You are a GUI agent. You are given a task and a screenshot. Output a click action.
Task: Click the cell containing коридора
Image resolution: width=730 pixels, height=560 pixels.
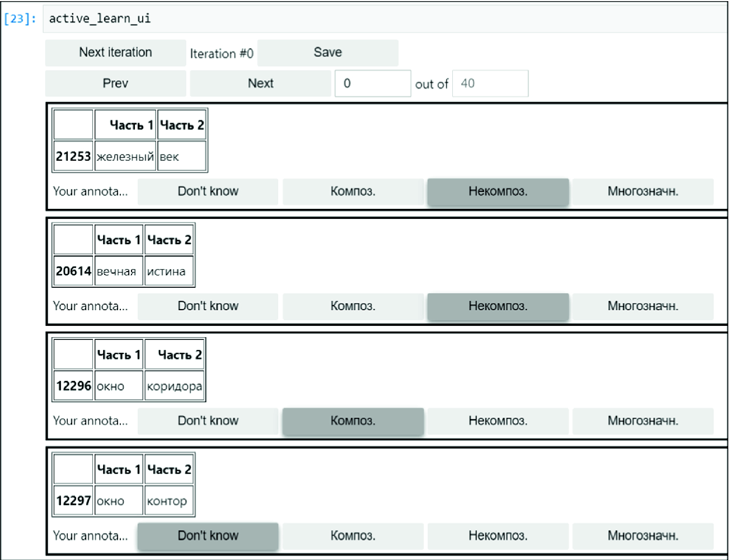[x=175, y=386]
